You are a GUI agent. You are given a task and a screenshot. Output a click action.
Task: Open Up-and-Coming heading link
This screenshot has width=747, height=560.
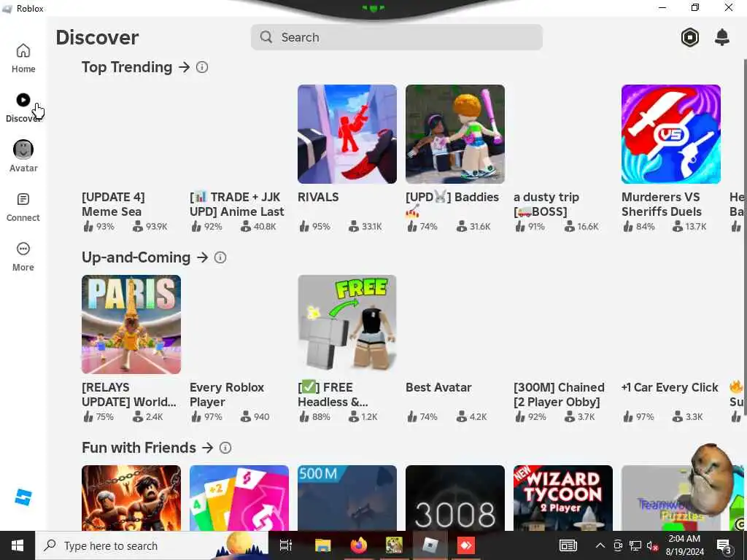tap(136, 257)
